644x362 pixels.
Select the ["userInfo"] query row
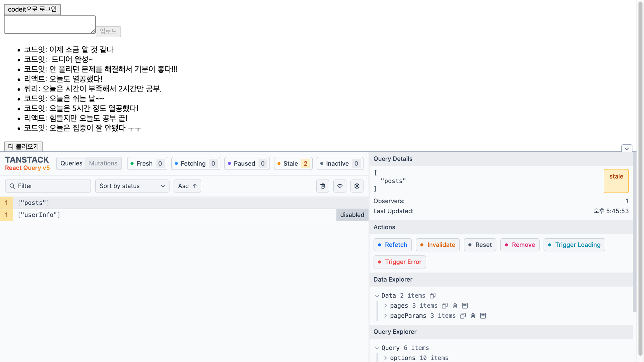(184, 215)
